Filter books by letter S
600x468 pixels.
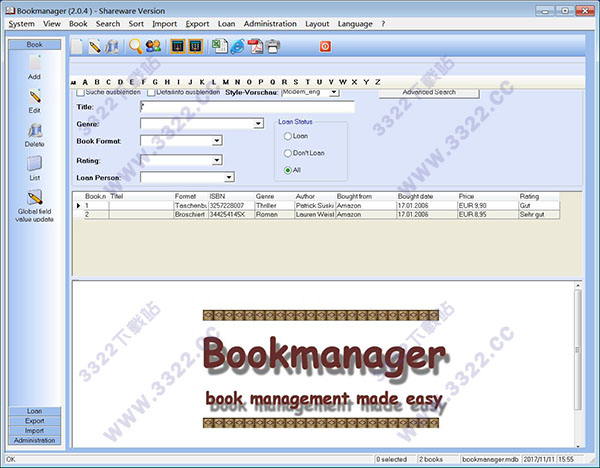296,82
